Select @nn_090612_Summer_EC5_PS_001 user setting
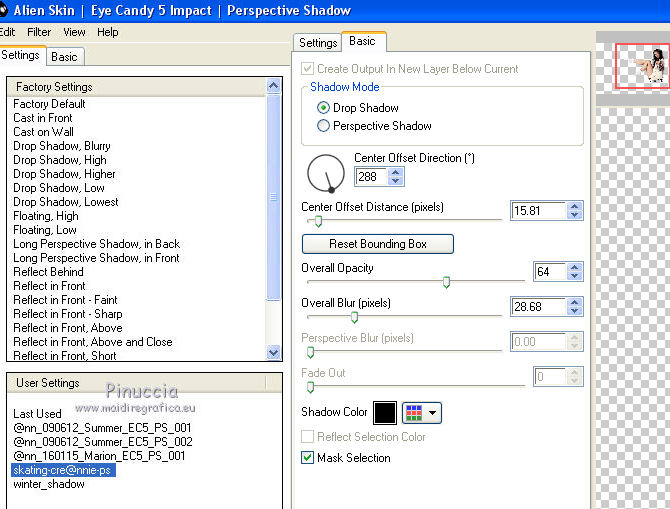Image resolution: width=670 pixels, height=509 pixels. click(102, 428)
